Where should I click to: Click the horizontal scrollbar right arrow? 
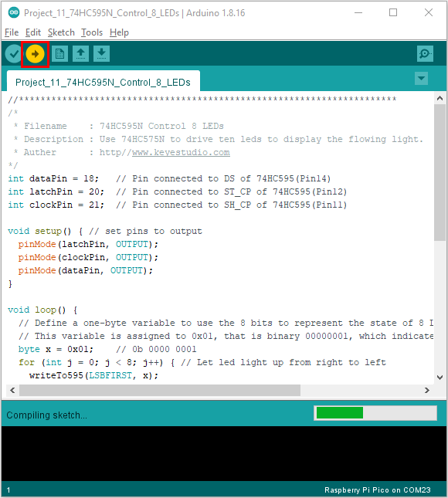tap(427, 390)
